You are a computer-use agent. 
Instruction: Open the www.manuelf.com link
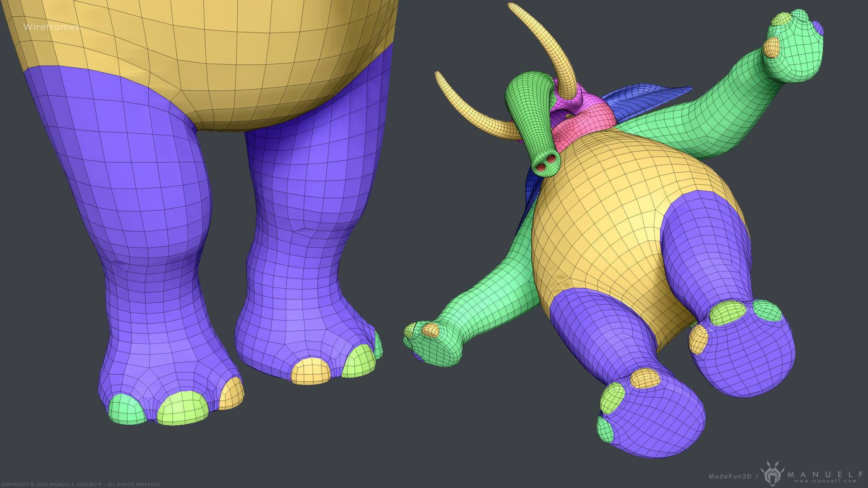coord(826,481)
